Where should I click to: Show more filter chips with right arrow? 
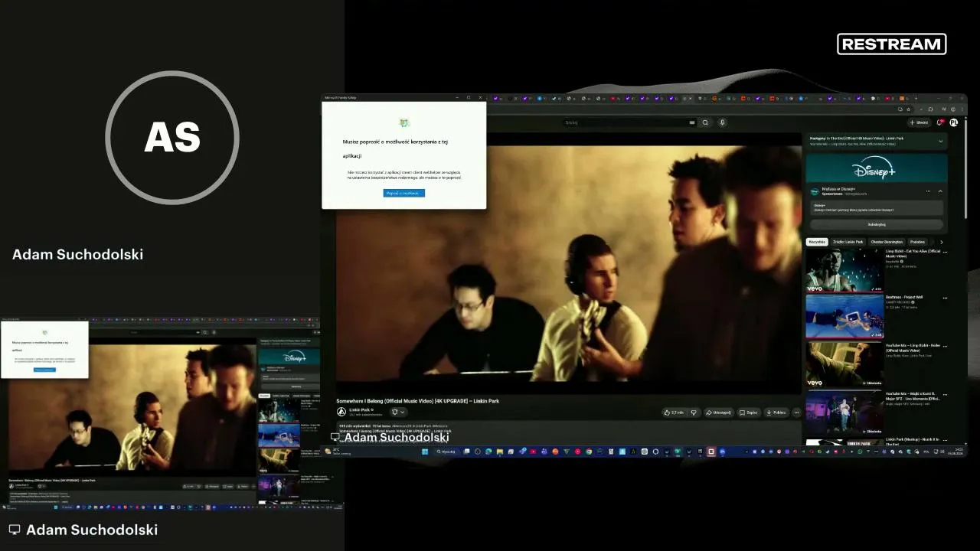pos(942,242)
